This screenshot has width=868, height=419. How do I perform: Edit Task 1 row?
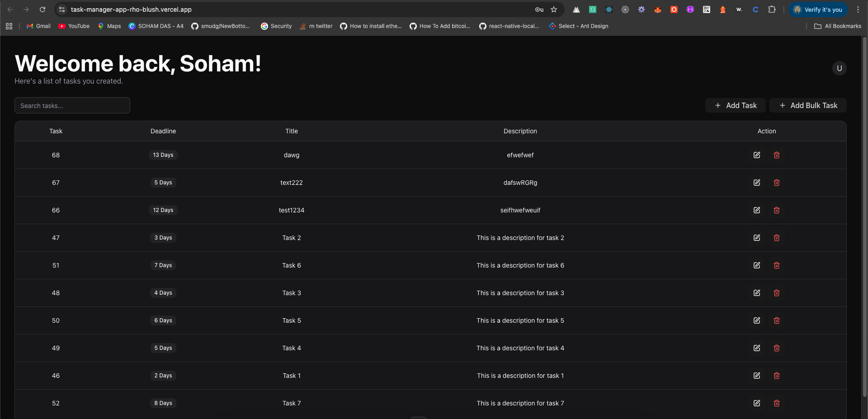(x=757, y=376)
